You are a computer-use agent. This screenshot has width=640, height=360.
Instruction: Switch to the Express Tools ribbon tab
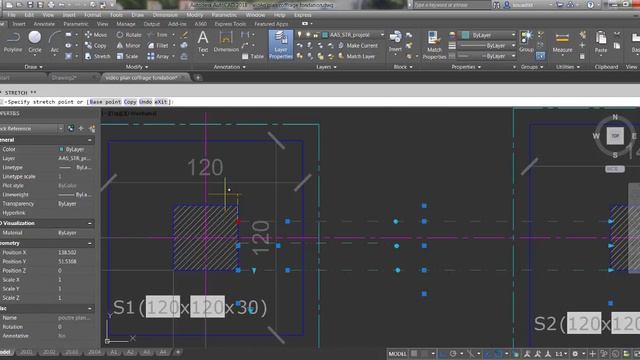point(230,24)
